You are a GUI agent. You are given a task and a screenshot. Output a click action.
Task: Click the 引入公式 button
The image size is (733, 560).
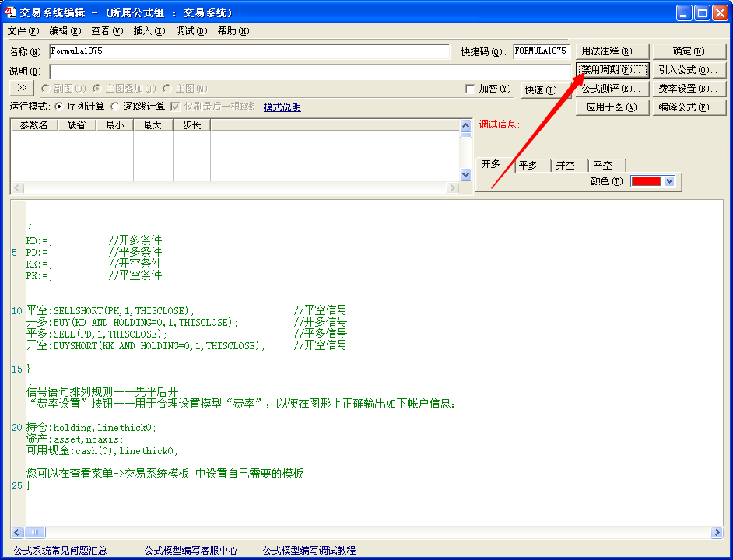(689, 70)
